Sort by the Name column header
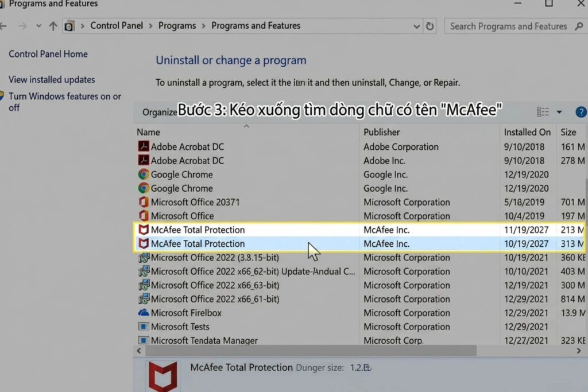The image size is (588, 392). (x=148, y=132)
